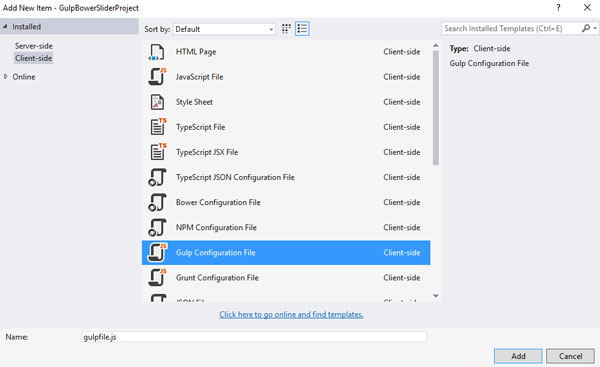The height and width of the screenshot is (367, 600).
Task: Select Bower Configuration File name
Action: [218, 202]
